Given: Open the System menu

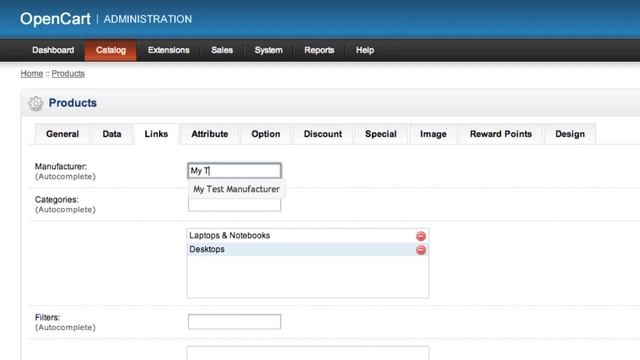Looking at the screenshot, I should click(269, 50).
